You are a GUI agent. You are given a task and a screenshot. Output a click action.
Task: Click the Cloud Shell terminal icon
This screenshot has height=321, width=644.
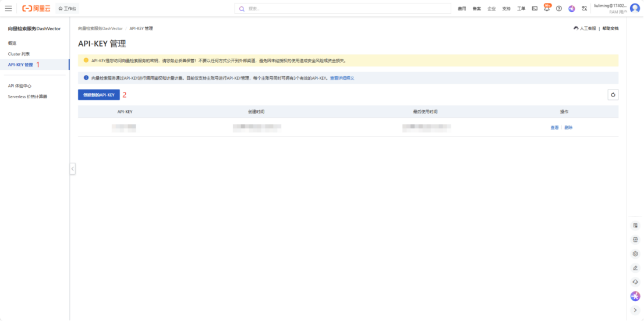(x=535, y=9)
